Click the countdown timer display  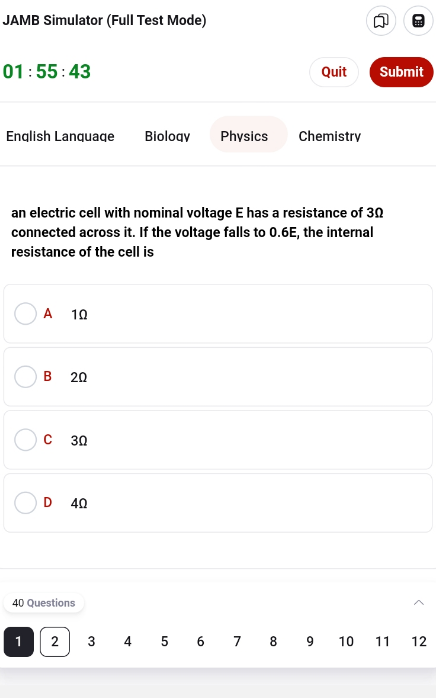point(47,71)
